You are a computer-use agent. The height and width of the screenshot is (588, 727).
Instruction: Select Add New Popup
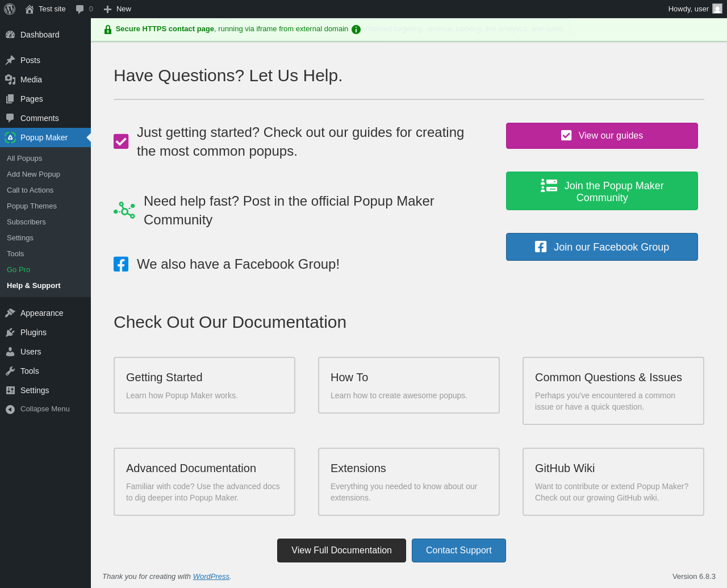(45, 174)
